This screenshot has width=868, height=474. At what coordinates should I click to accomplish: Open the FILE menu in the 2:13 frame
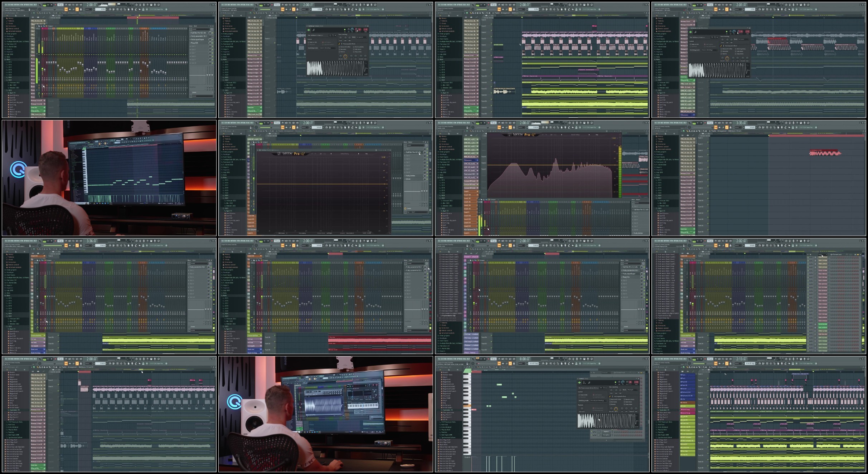[x=655, y=359]
